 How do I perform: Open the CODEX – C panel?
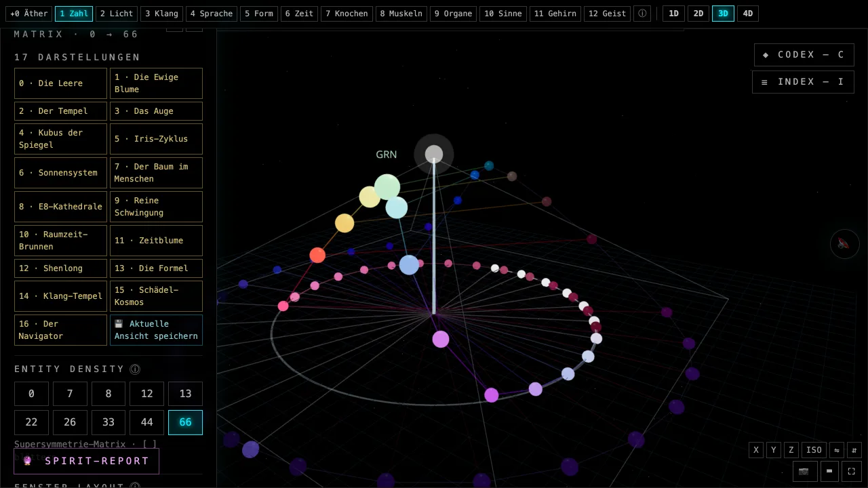[x=804, y=55]
